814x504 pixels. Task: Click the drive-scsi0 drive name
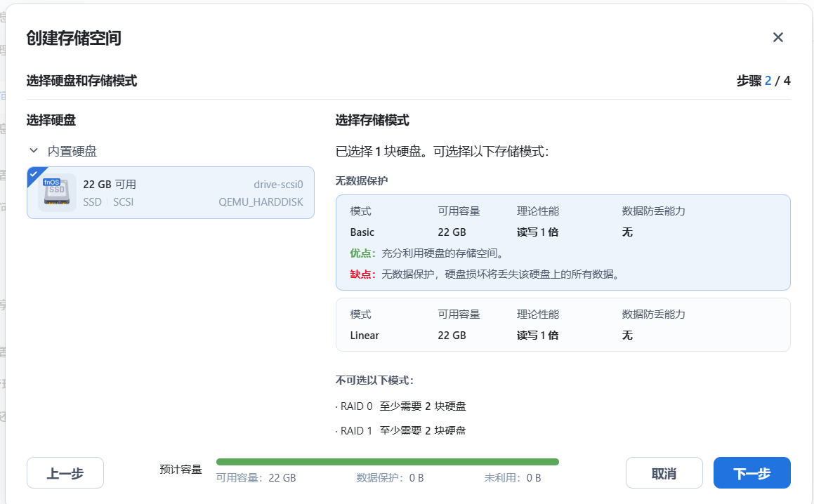278,185
